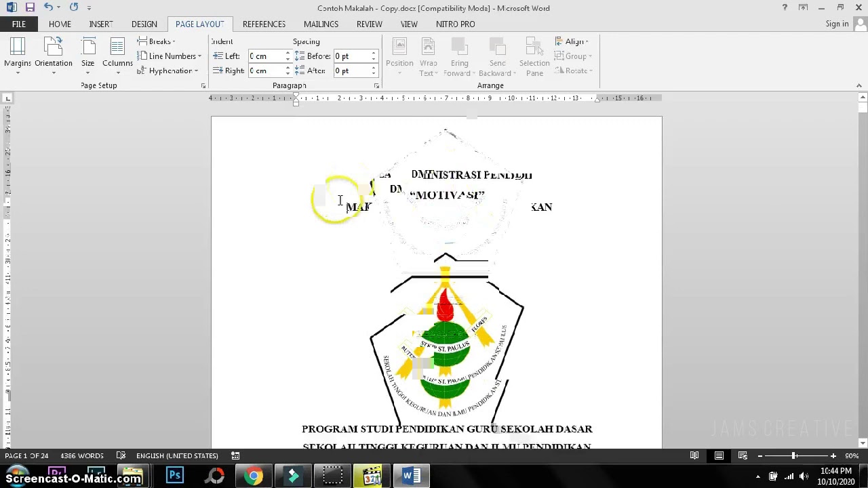Open the Line Numbers dropdown
The width and height of the screenshot is (868, 488).
coord(170,56)
